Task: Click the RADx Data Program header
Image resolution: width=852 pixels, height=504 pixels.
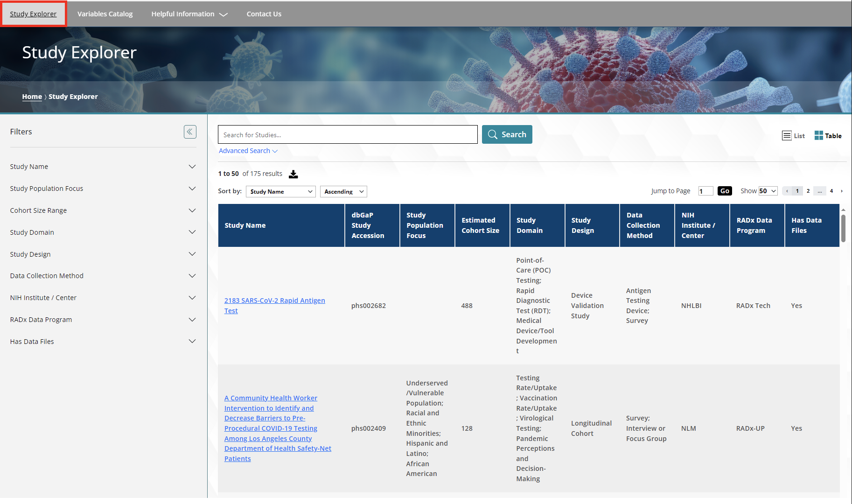Action: (757, 225)
